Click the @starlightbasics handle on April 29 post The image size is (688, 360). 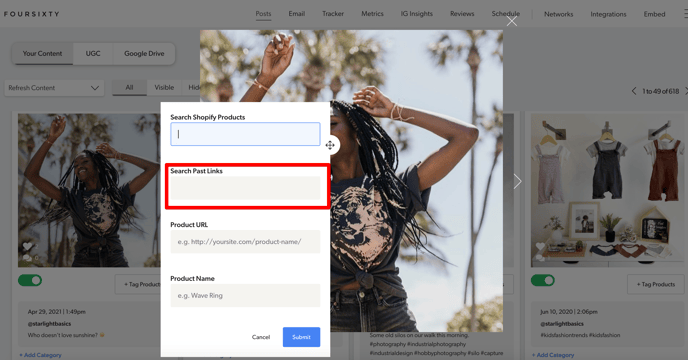(x=49, y=324)
